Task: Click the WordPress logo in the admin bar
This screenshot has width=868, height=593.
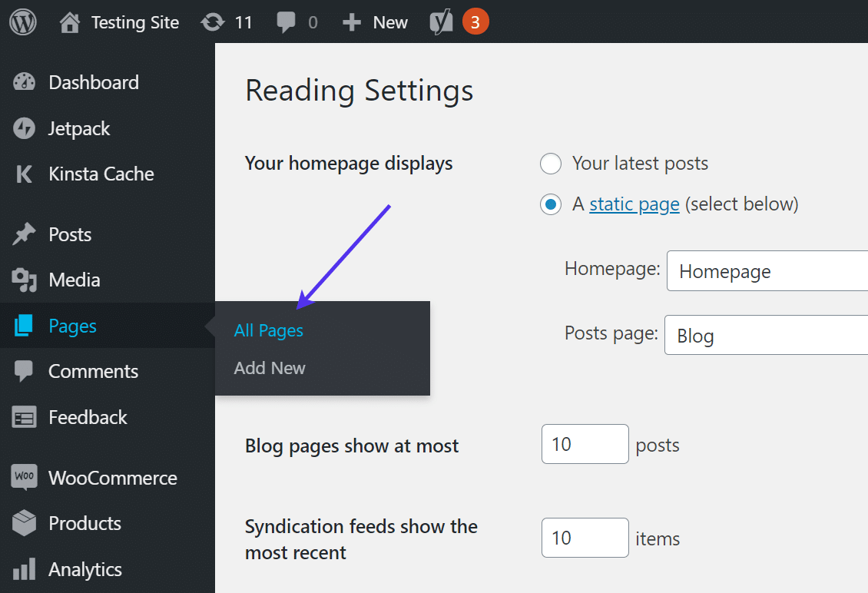Action: tap(22, 22)
